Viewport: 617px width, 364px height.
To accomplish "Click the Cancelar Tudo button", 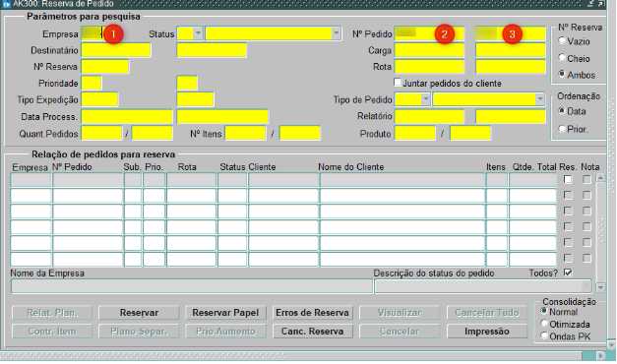I will click(487, 313).
